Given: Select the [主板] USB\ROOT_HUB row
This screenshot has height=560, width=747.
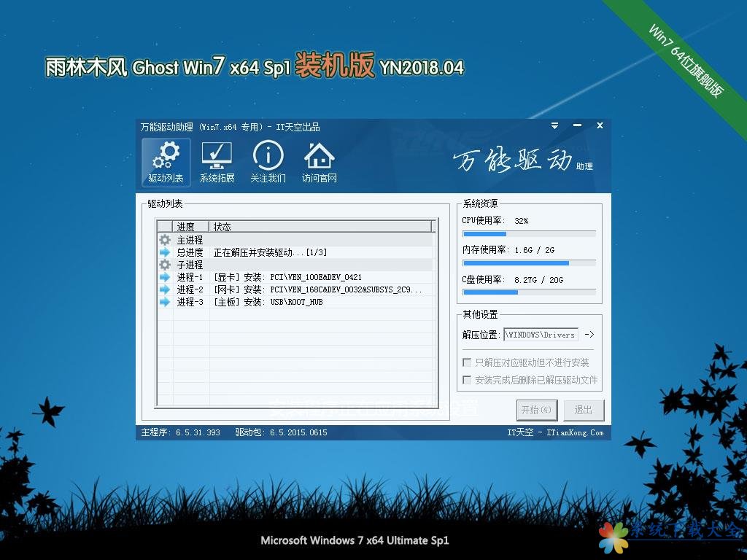Looking at the screenshot, I should [295, 301].
